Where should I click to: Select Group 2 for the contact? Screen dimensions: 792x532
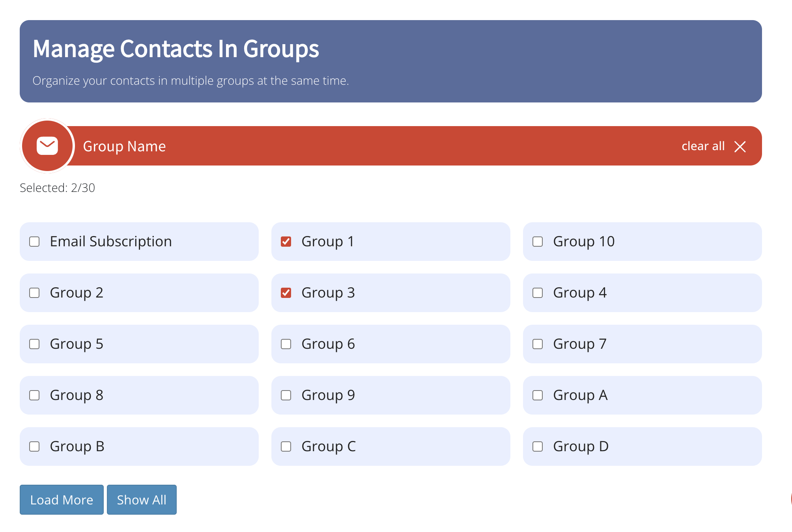pos(34,292)
